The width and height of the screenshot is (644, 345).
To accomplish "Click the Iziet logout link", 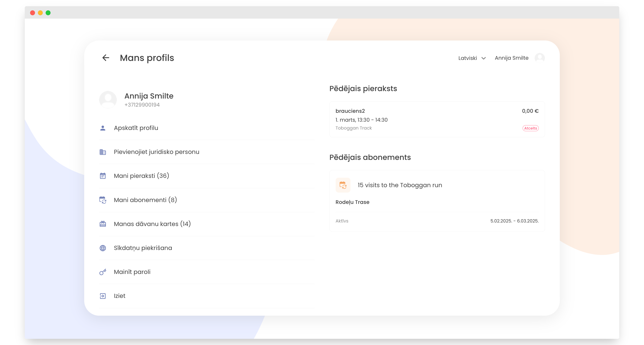I will (120, 296).
